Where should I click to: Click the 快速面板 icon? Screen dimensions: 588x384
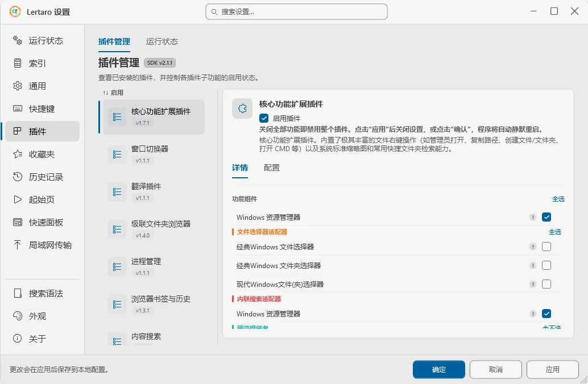click(18, 222)
